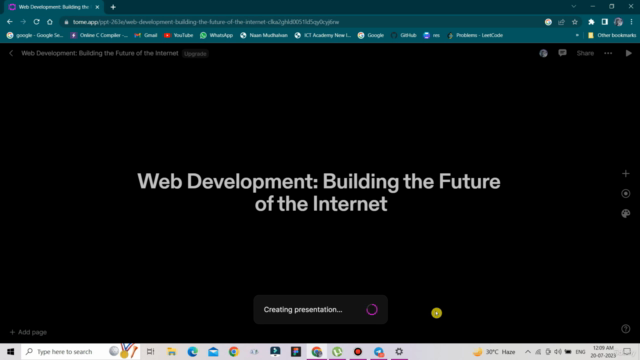Bookmark this page with the star icon
The width and height of the screenshot is (640, 360).
coord(575,22)
